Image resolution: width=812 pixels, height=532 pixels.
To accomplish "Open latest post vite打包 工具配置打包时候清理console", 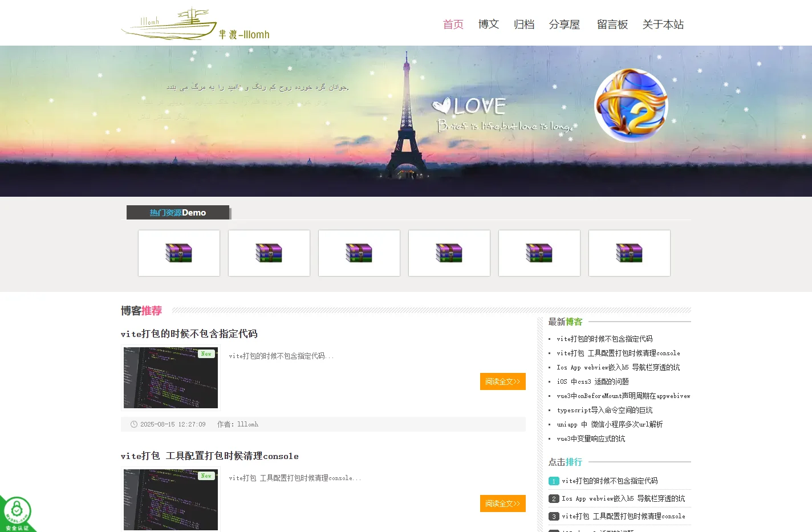I will pyautogui.click(x=618, y=353).
